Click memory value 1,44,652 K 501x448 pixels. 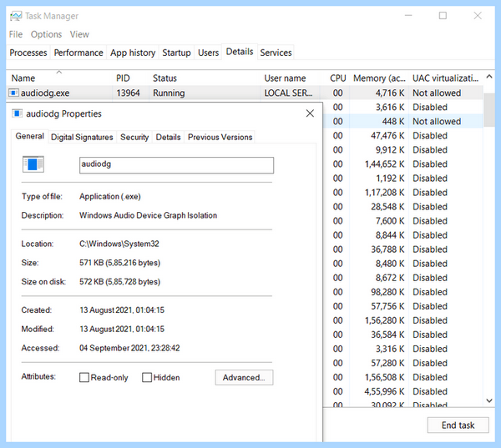point(384,164)
